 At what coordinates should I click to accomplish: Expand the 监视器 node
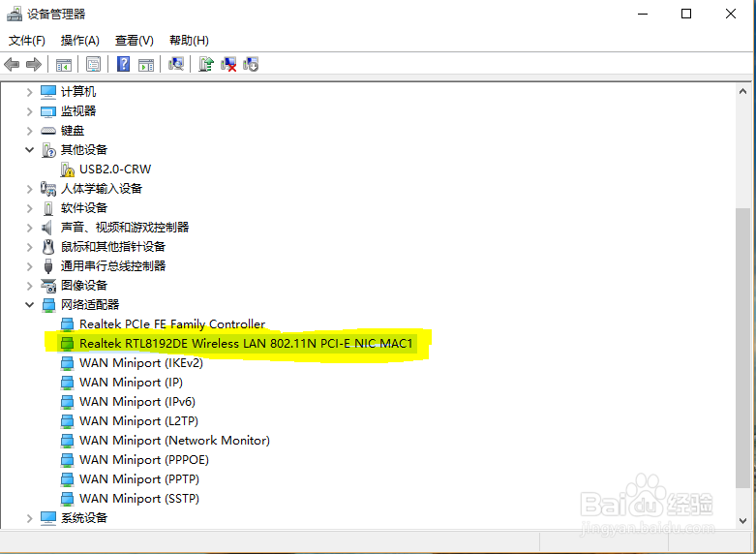(x=29, y=111)
